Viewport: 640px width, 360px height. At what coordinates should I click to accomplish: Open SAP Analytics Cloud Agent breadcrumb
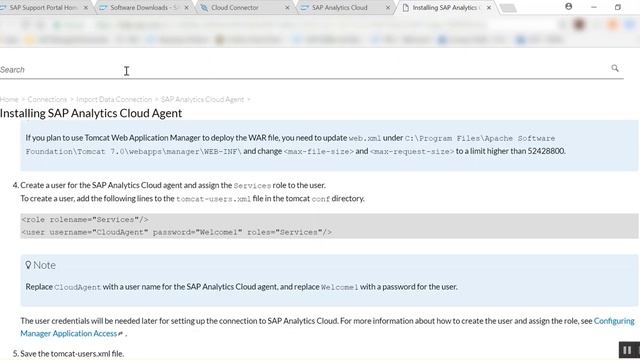coord(202,99)
